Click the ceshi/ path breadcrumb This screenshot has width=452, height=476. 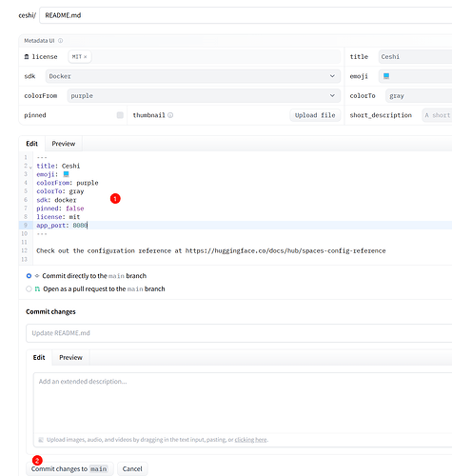tap(28, 15)
